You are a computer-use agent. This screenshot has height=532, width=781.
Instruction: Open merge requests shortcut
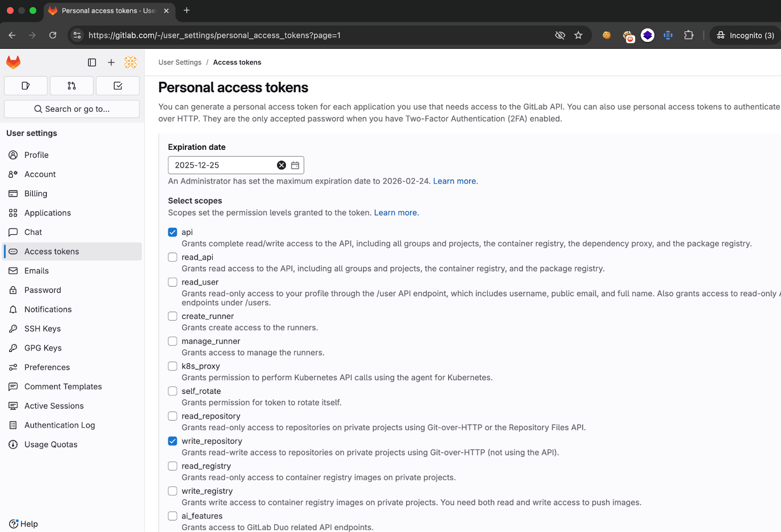coord(72,86)
